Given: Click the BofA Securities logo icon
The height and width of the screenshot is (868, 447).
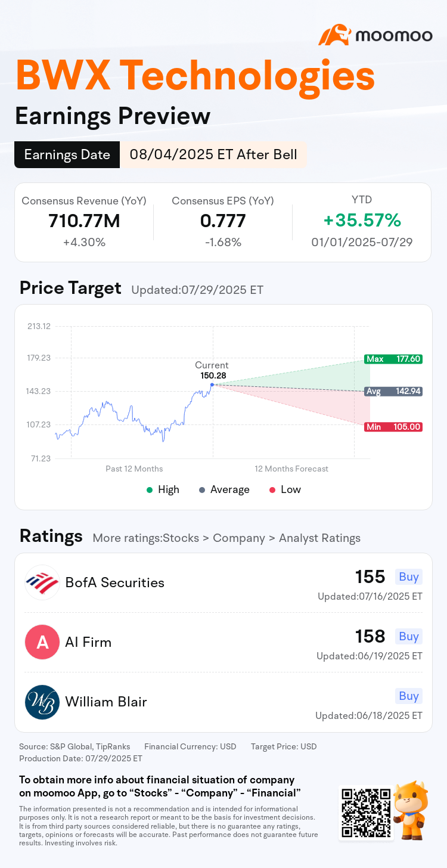Looking at the screenshot, I should (x=42, y=582).
